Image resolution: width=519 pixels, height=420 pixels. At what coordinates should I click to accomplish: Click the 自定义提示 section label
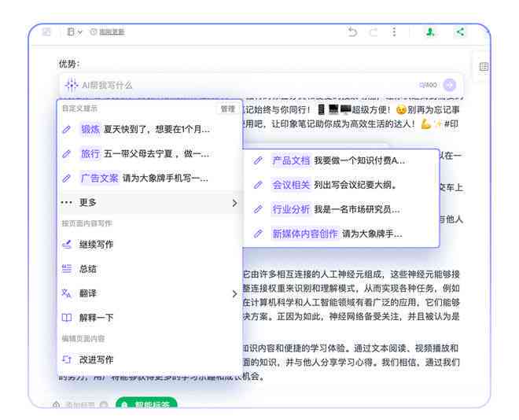point(79,109)
